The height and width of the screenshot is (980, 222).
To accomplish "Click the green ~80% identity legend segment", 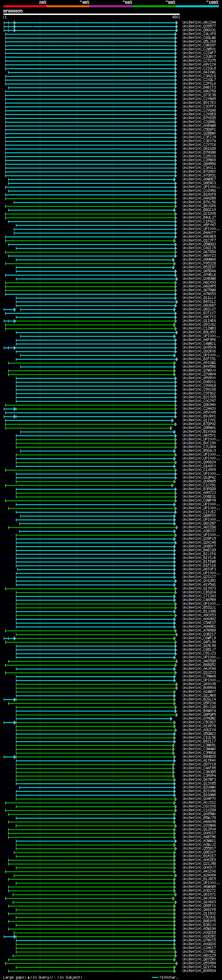I will 154,6.
